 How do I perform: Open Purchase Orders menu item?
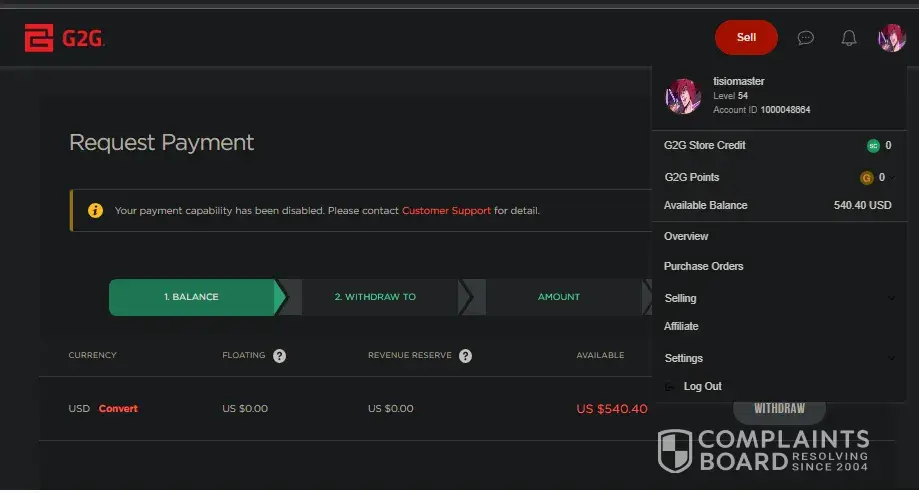pyautogui.click(x=703, y=267)
